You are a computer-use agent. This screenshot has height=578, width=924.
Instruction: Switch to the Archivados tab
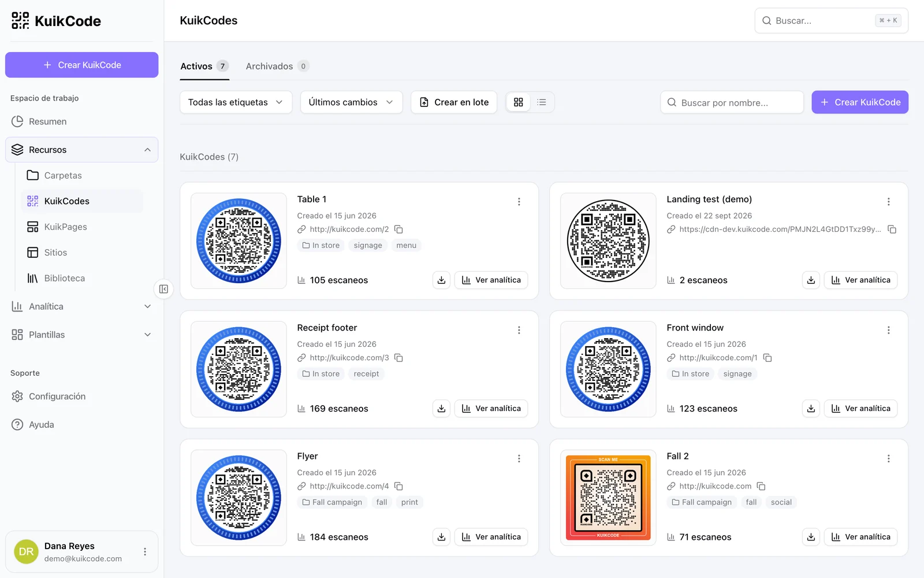point(277,66)
